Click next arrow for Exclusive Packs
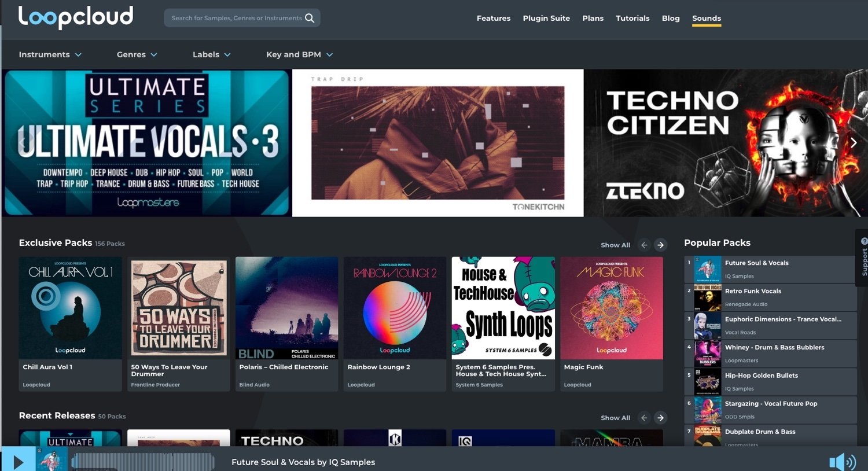 click(660, 245)
